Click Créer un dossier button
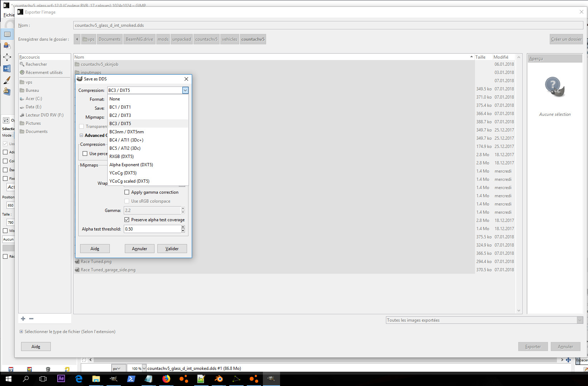 tap(567, 39)
